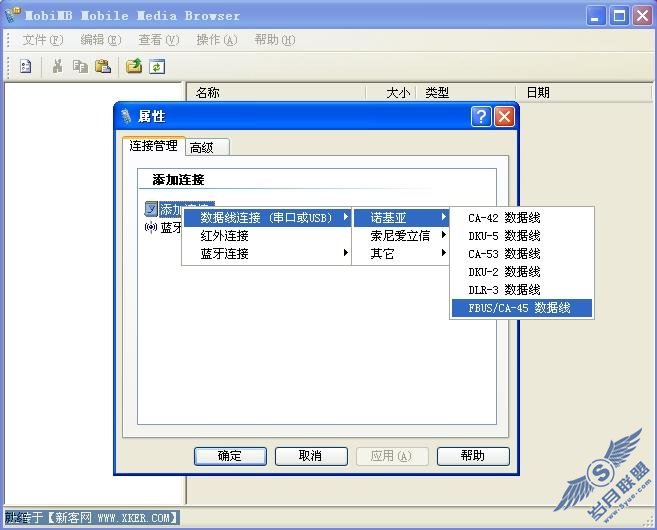
Task: Expand 蓝牙连接 submenu
Action: click(x=267, y=254)
